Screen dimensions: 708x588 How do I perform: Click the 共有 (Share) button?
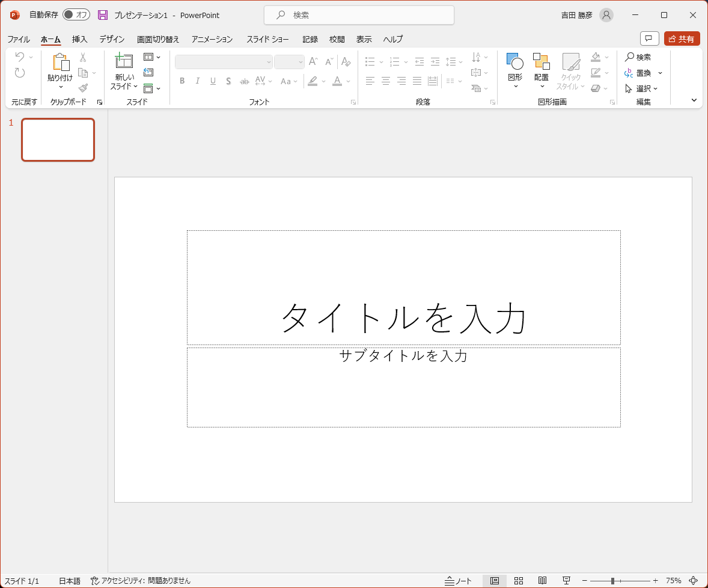[682, 38]
